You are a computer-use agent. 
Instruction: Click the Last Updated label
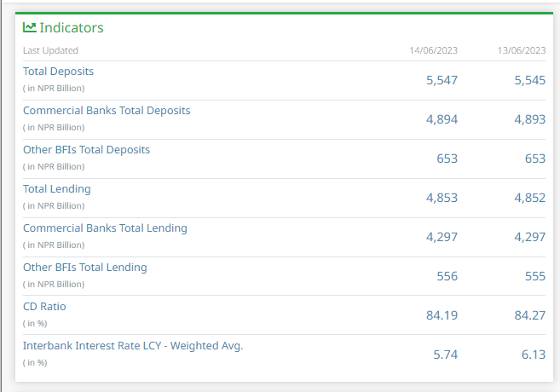point(50,50)
